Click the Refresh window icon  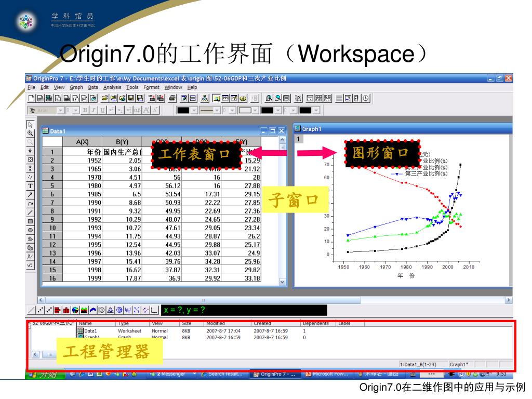coord(183,98)
